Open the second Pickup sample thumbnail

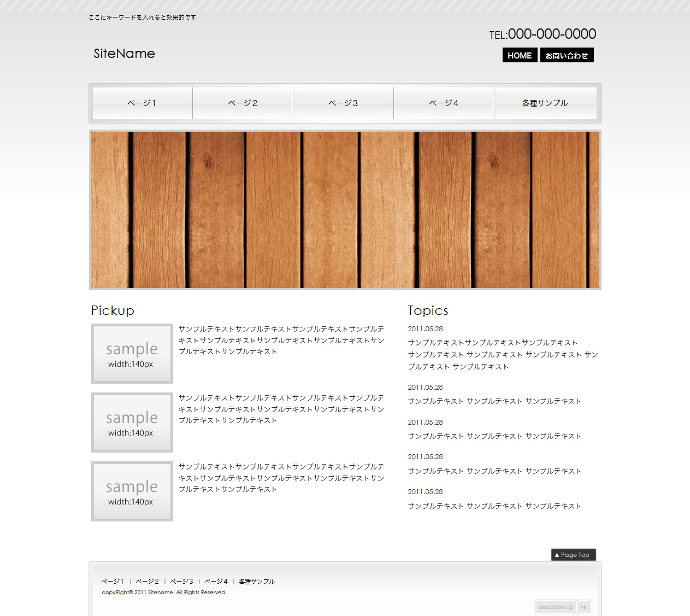pyautogui.click(x=132, y=423)
